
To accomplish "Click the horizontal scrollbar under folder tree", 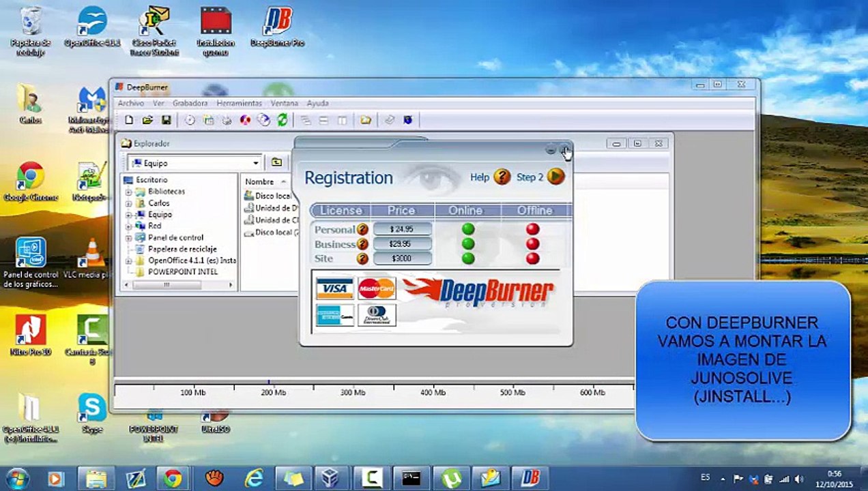I will [x=179, y=285].
